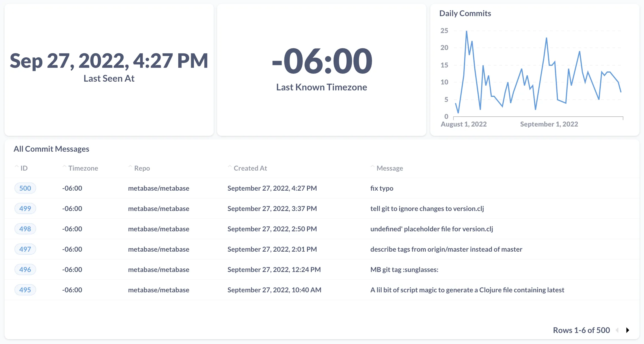Sort table by ID column

coord(21,168)
